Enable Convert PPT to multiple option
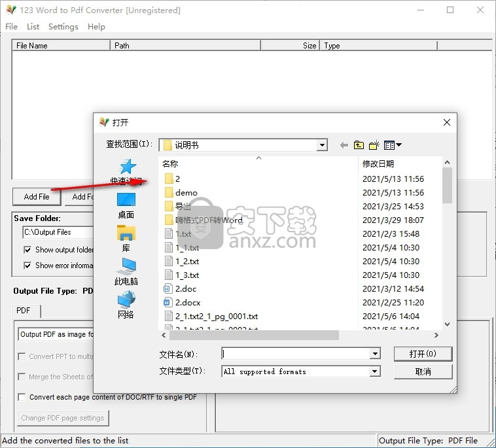The height and width of the screenshot is (448, 496). 22,356
